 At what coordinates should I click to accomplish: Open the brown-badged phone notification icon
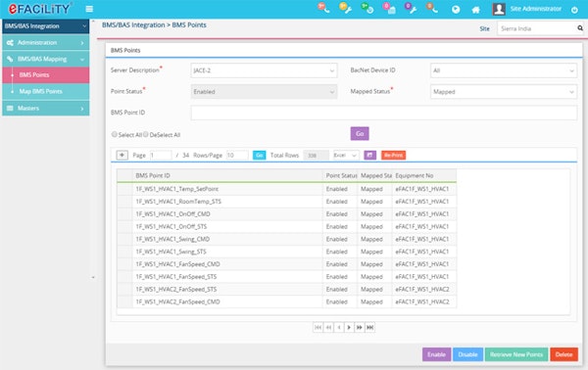coord(432,8)
